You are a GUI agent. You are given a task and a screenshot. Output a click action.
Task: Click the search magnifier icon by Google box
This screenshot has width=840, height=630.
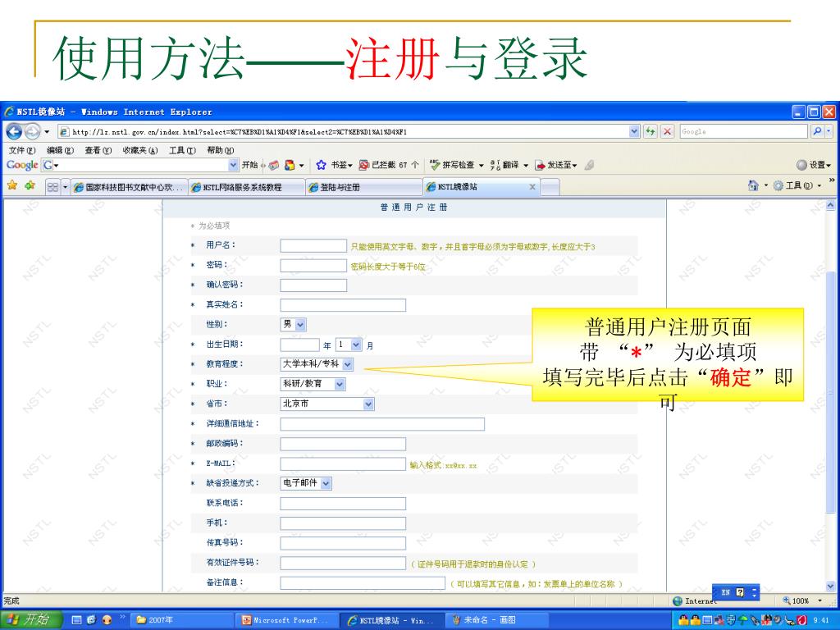(x=817, y=131)
